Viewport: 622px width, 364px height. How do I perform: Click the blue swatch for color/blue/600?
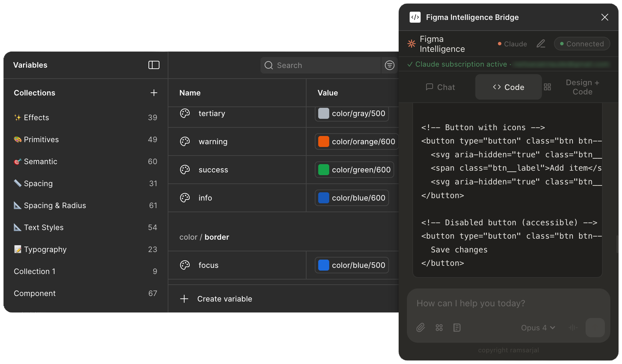pos(324,198)
